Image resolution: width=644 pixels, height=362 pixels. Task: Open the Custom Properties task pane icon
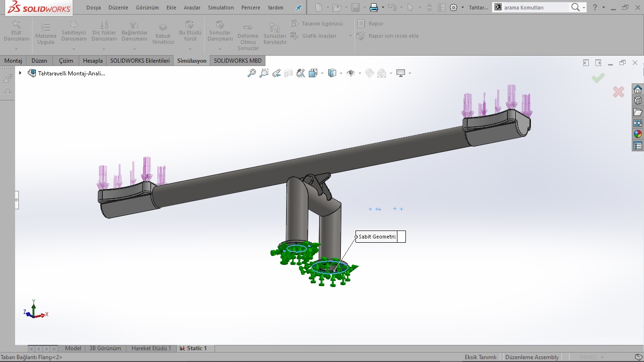pos(638,146)
